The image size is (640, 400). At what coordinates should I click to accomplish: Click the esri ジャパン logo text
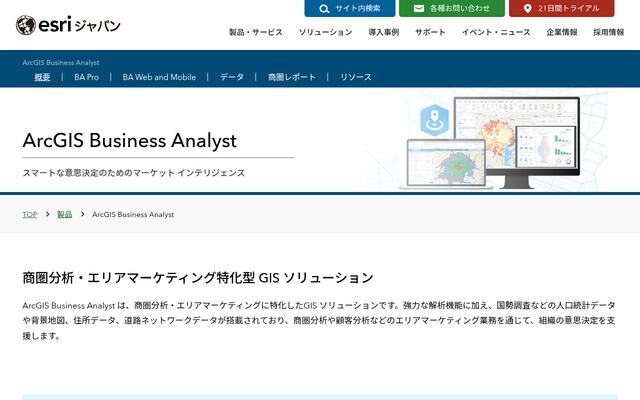(x=80, y=25)
